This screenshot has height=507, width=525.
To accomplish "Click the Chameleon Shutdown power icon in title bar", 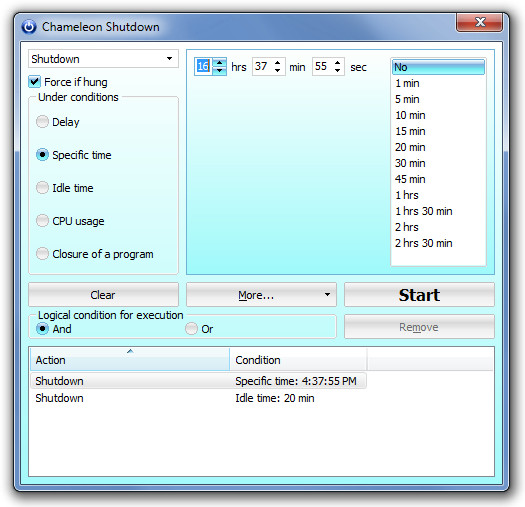I will (29, 27).
